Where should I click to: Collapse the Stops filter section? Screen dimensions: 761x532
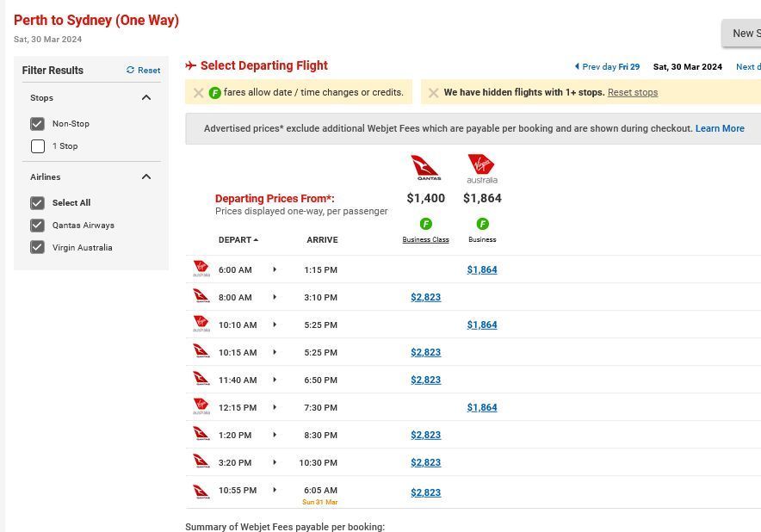tap(146, 97)
